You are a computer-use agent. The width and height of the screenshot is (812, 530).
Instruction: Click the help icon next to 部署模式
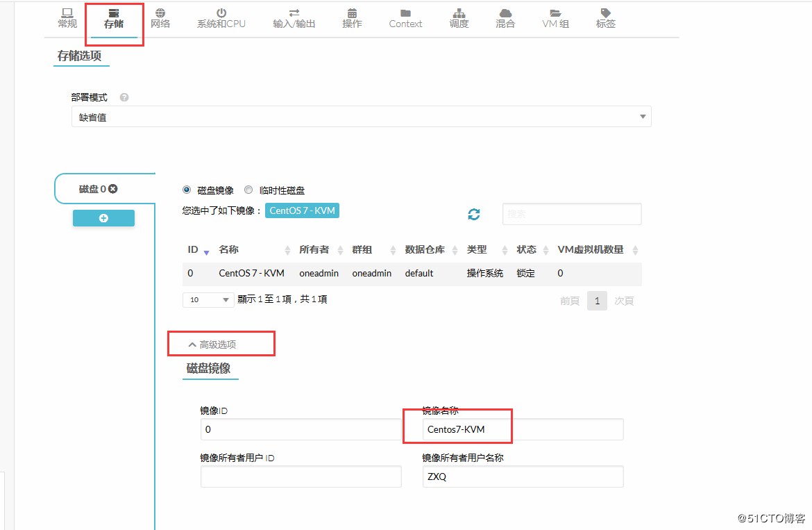(124, 97)
